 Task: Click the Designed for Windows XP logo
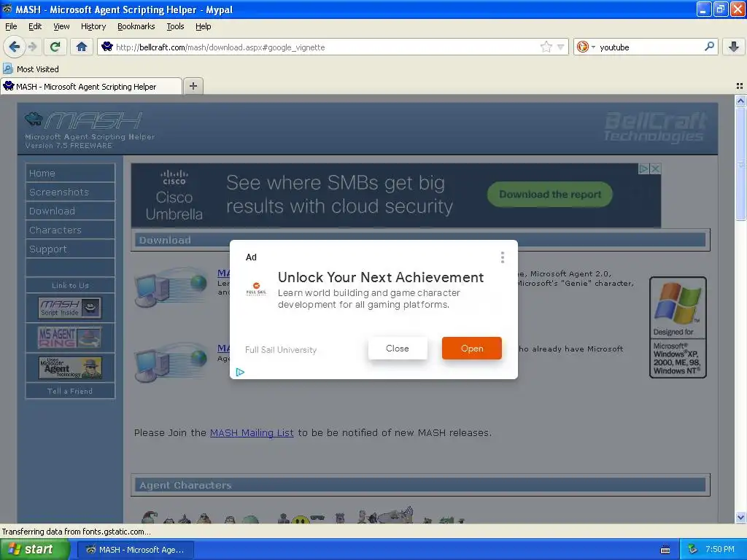coord(678,327)
